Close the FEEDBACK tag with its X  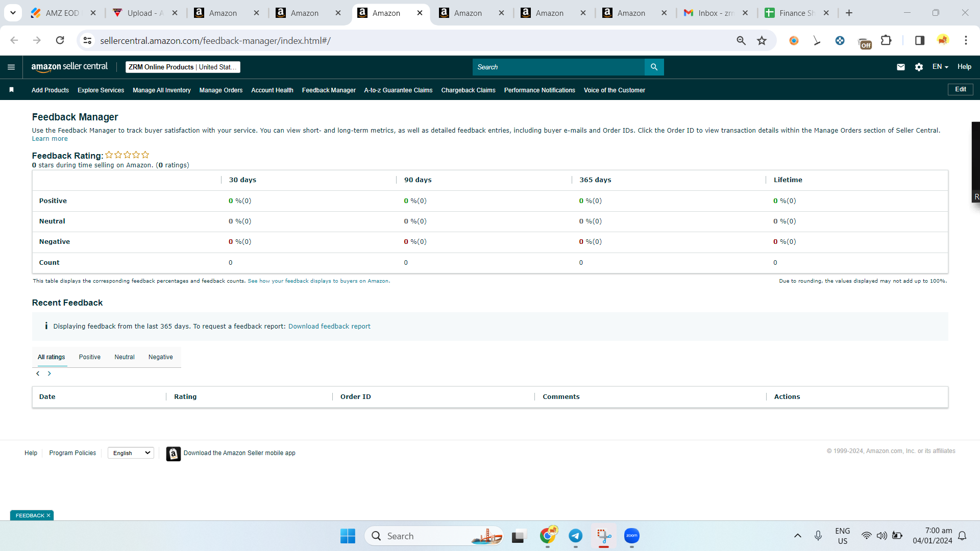pyautogui.click(x=48, y=515)
